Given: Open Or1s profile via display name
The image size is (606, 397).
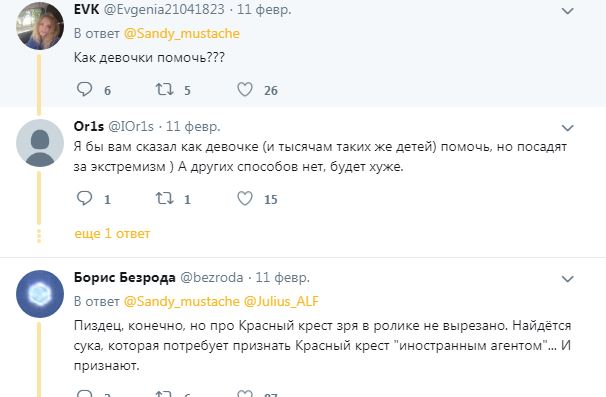Looking at the screenshot, I should click(89, 126).
